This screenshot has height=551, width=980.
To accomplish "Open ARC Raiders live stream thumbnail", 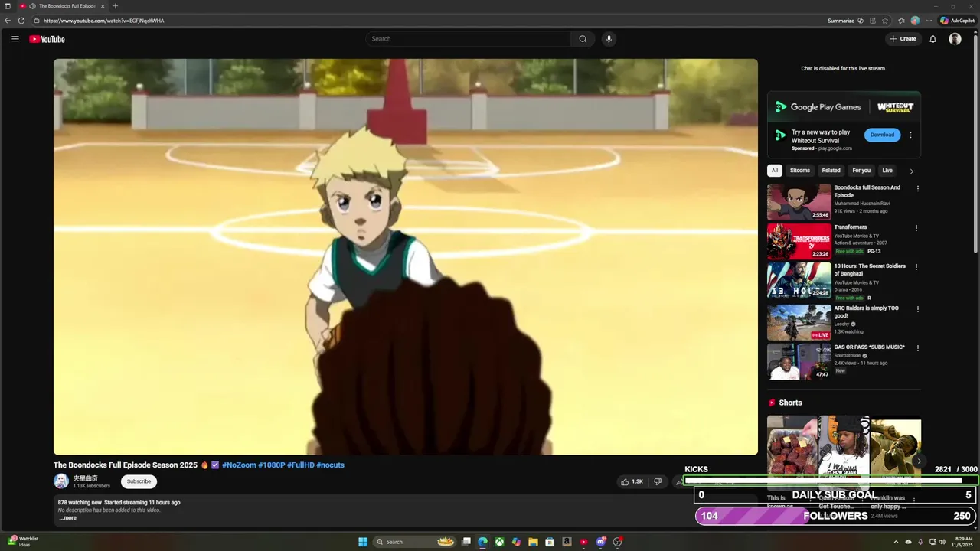I will 799,322.
